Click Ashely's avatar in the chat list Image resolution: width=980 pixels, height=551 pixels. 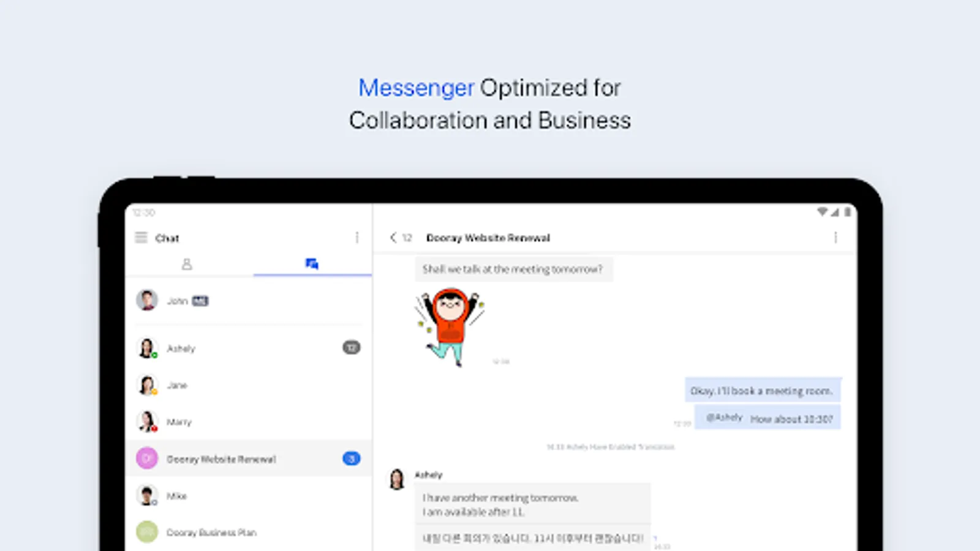[147, 348]
